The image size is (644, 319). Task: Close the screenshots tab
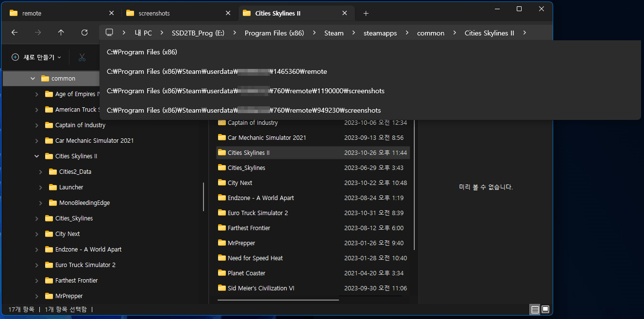(x=228, y=13)
